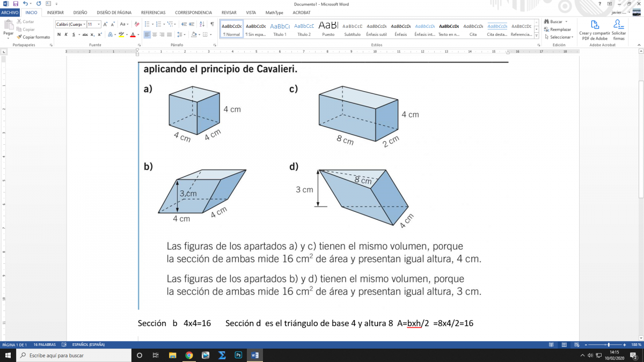Click the Windows search box
This screenshot has width=644, height=362.
[x=74, y=355]
